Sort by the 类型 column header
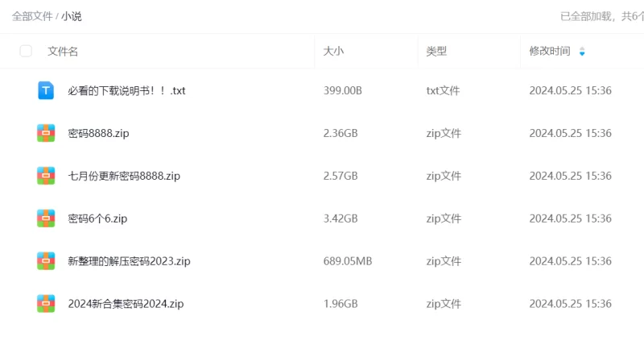 436,51
